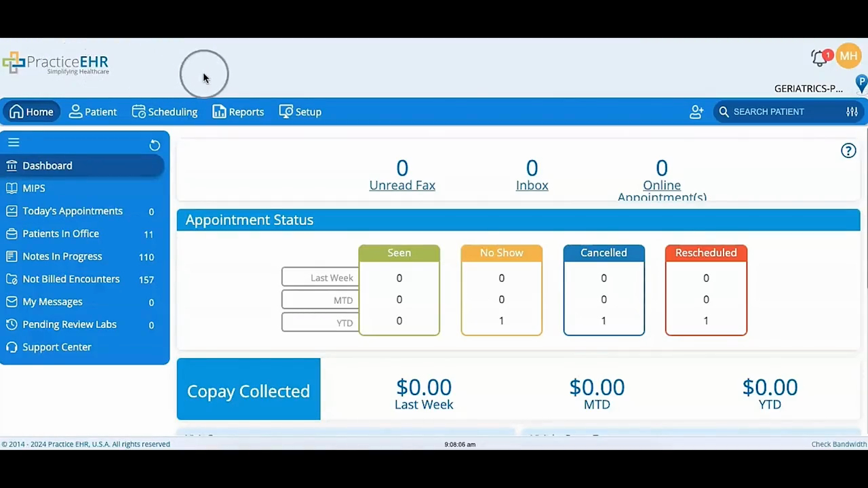Click the No Show YTD value 1

[x=502, y=321]
